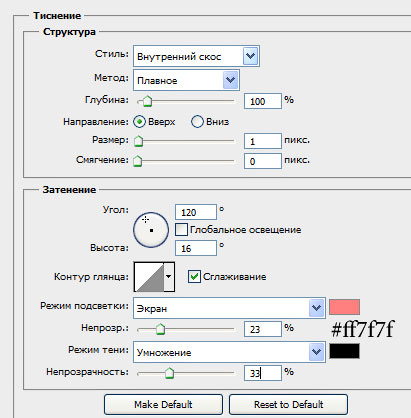Click the highlight opacity field showing 23
The image size is (411, 418).
(x=263, y=329)
